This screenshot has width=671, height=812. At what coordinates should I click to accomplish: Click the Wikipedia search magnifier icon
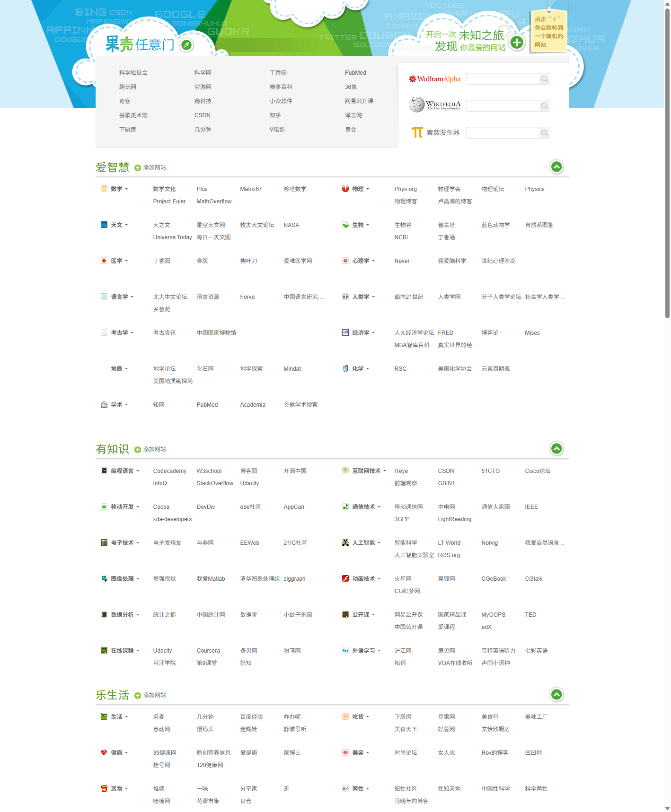(545, 106)
